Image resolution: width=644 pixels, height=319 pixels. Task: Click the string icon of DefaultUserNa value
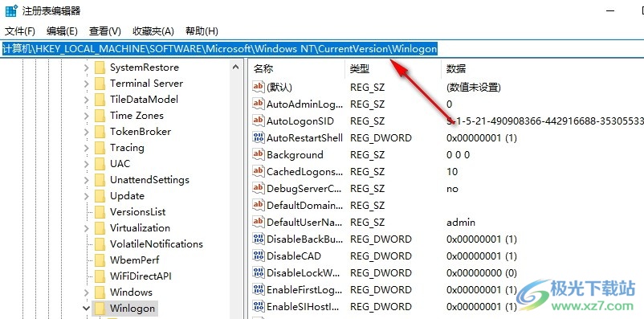pyautogui.click(x=258, y=221)
